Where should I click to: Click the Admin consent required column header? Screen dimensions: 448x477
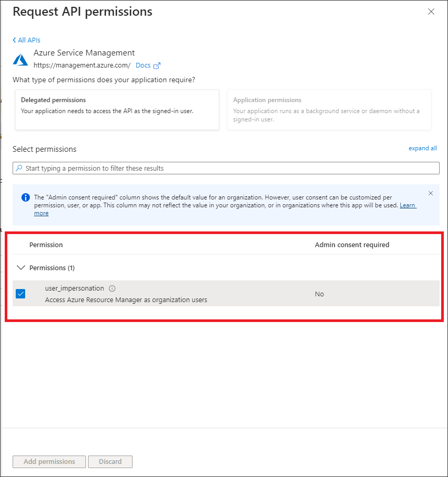coord(352,245)
